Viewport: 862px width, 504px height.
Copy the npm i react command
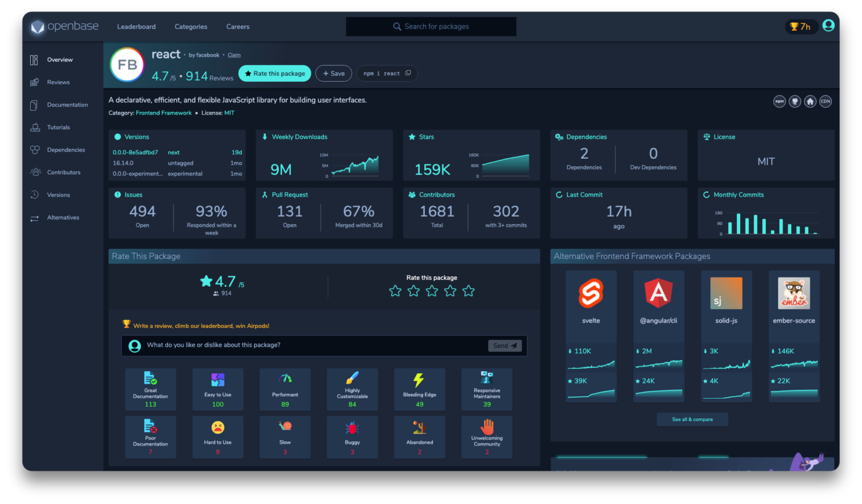click(x=387, y=73)
